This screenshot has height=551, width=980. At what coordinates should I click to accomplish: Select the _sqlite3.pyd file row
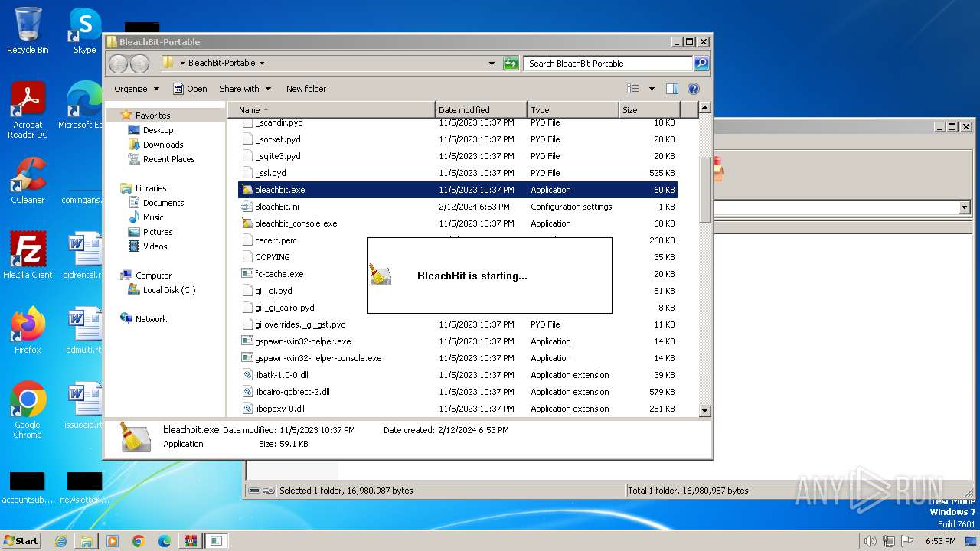[457, 156]
